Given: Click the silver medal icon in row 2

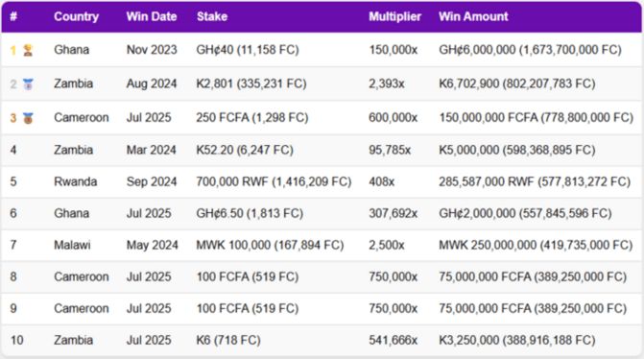Looking at the screenshot, I should 28,84.
